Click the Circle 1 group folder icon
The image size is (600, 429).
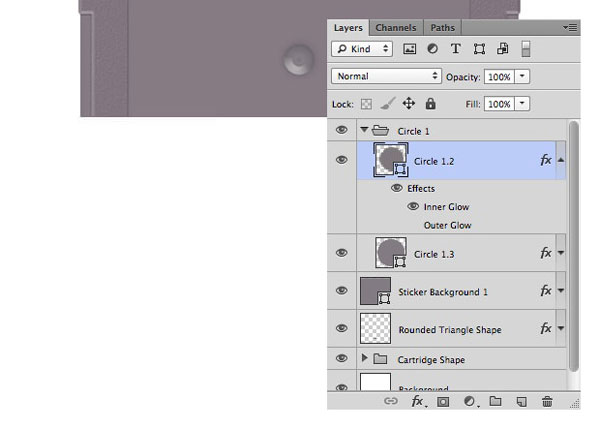point(380,130)
